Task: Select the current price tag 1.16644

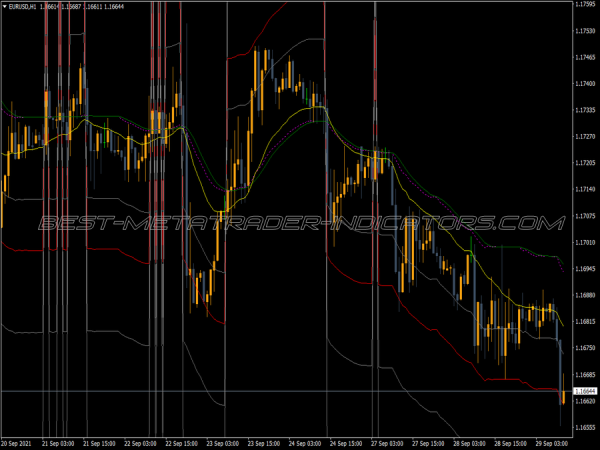Action: 585,391
